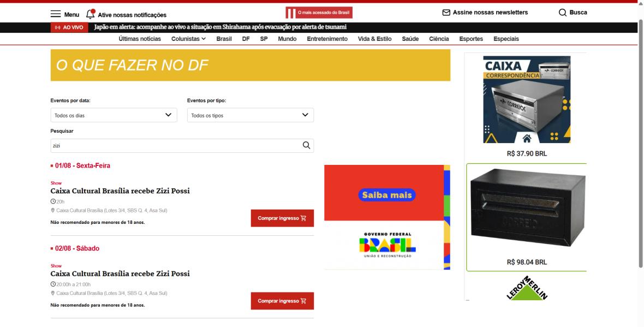Click the AO VIVO live badge

(69, 27)
